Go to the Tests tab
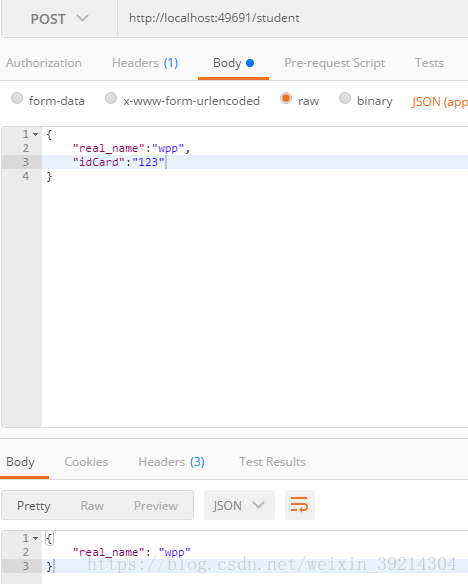This screenshot has width=468, height=584. point(429,63)
